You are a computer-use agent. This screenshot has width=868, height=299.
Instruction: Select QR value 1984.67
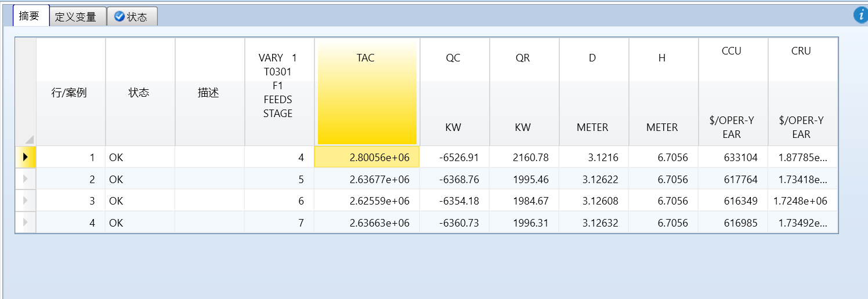524,200
